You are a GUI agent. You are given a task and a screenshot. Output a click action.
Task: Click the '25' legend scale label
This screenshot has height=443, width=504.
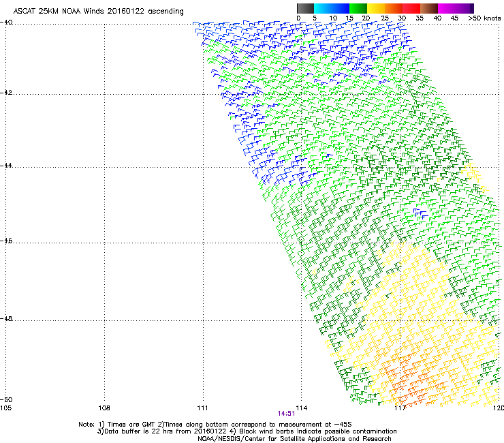385,18
